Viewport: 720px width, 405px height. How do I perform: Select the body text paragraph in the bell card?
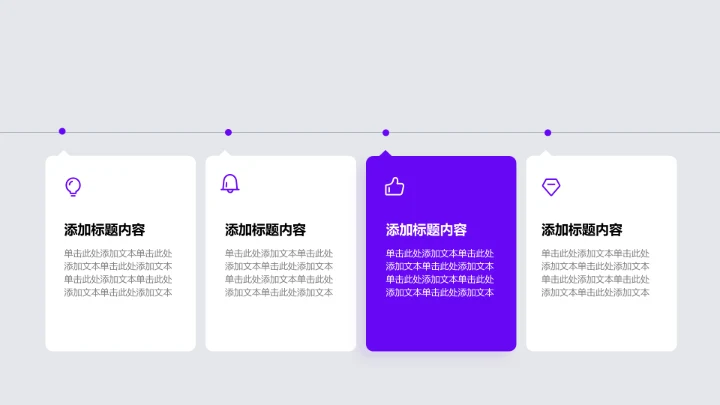pos(278,273)
